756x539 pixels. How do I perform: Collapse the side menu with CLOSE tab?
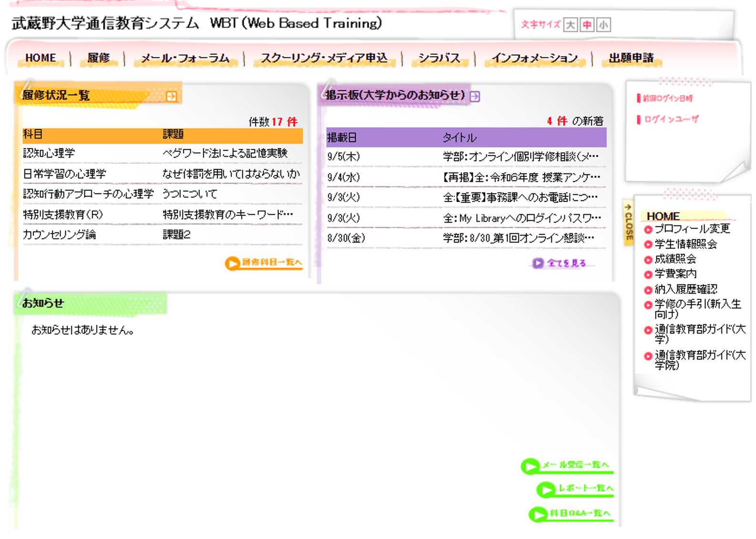(x=629, y=223)
